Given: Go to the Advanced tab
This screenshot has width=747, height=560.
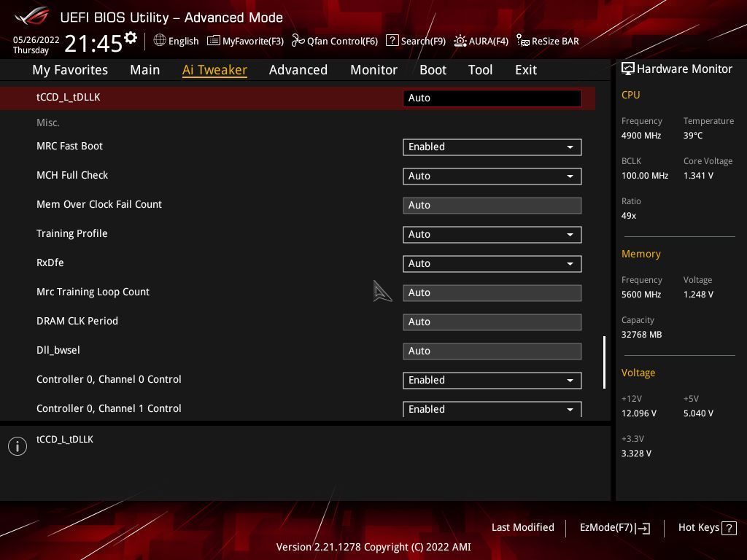Looking at the screenshot, I should coord(298,70).
